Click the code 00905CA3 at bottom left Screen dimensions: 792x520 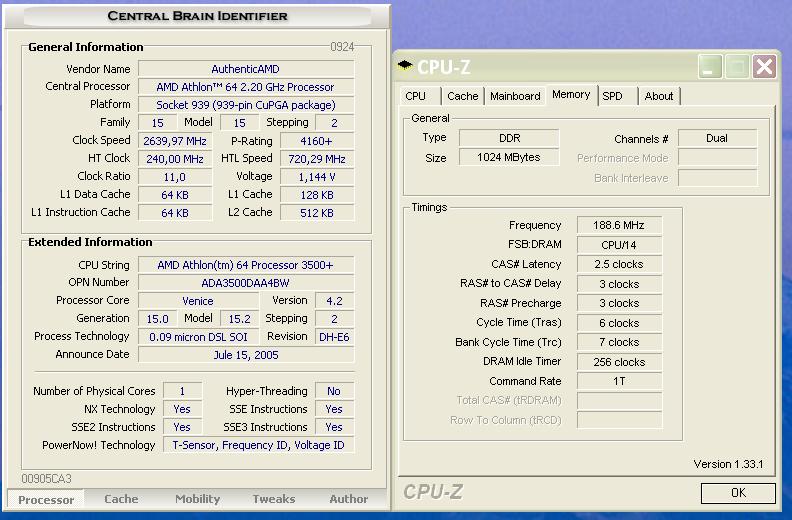pyautogui.click(x=46, y=479)
